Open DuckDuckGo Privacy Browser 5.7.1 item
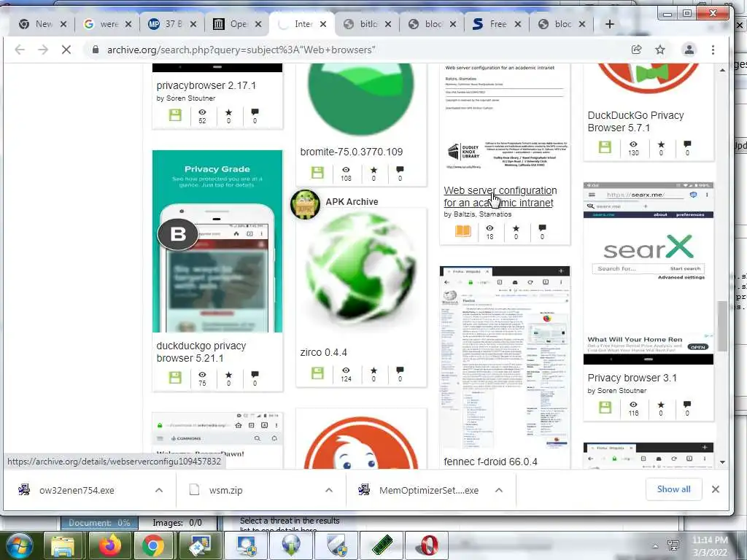 pyautogui.click(x=635, y=122)
